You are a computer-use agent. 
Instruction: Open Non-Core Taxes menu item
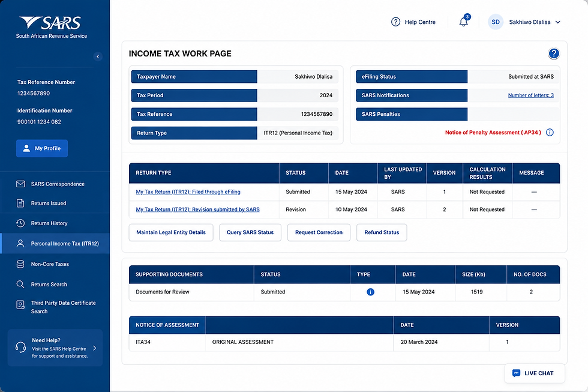(55, 264)
